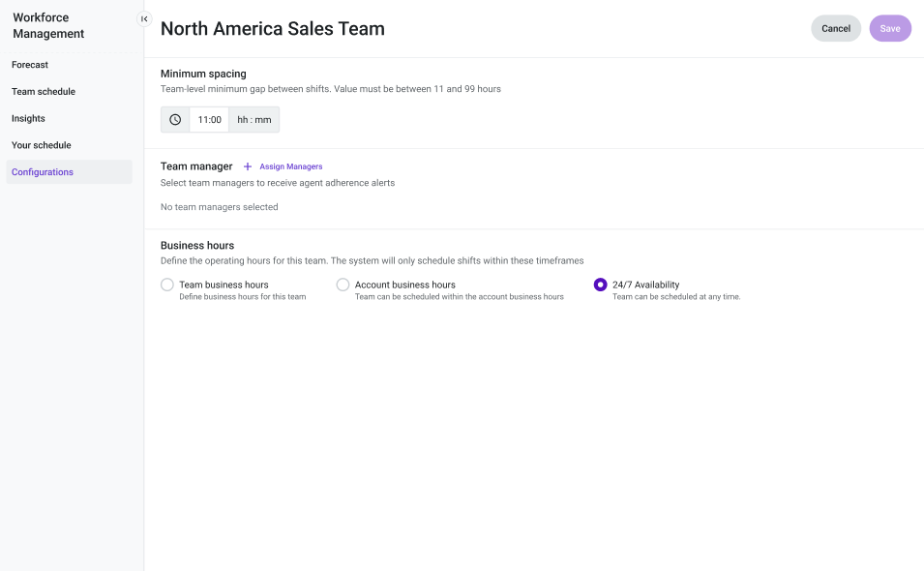Click the North America Sales Team title
924x571 pixels.
coord(272,28)
